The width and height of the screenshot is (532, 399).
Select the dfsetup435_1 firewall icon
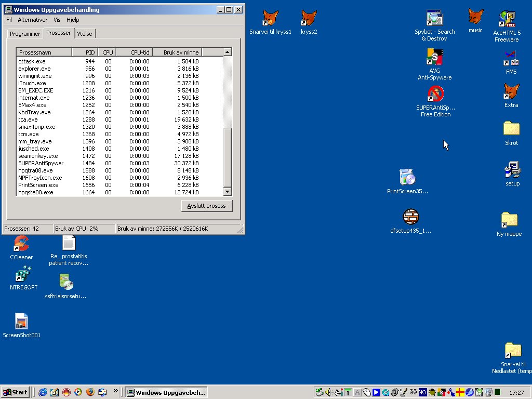410,221
